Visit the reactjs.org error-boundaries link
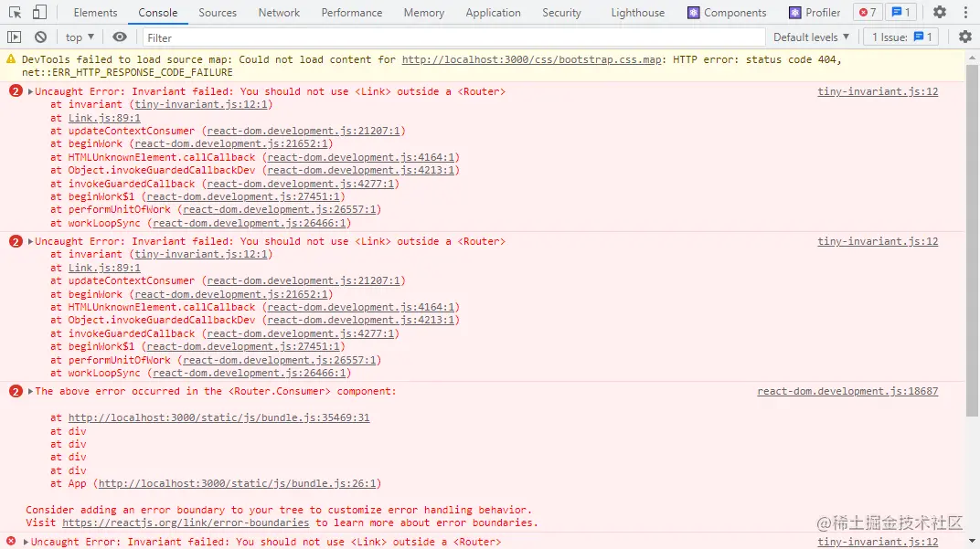The width and height of the screenshot is (980, 549). tap(186, 523)
